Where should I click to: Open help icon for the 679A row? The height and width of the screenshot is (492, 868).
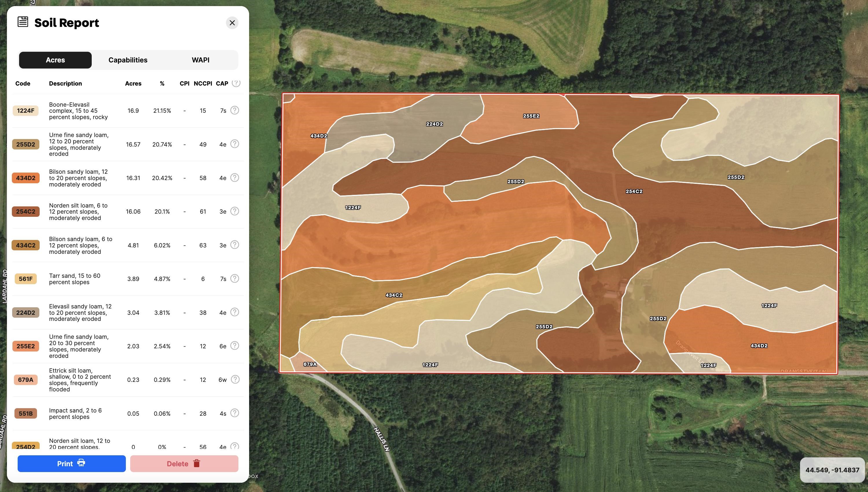235,380
